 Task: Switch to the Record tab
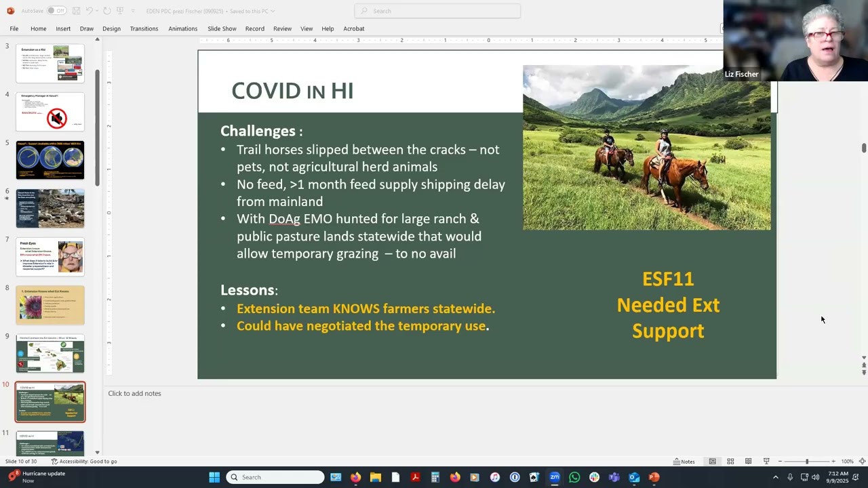(254, 28)
